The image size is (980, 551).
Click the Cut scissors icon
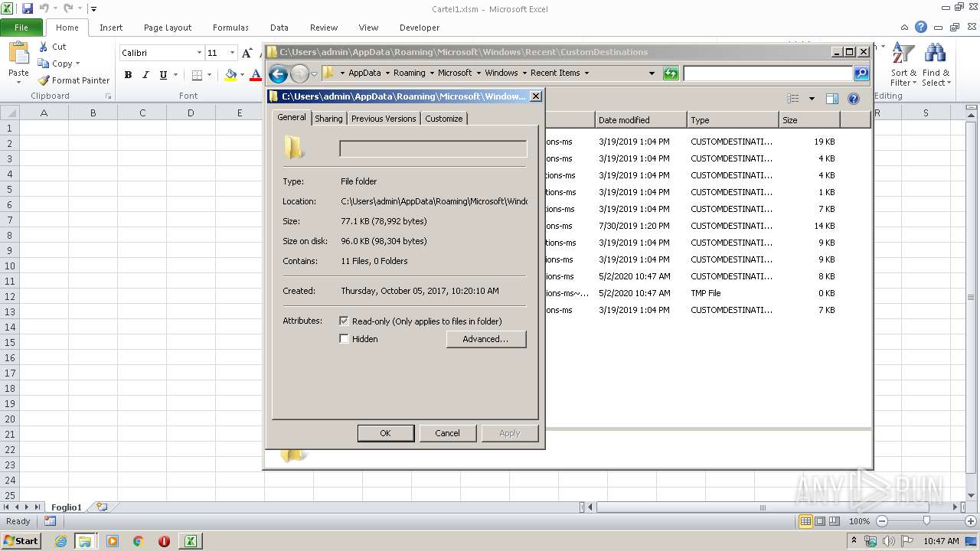[x=44, y=47]
